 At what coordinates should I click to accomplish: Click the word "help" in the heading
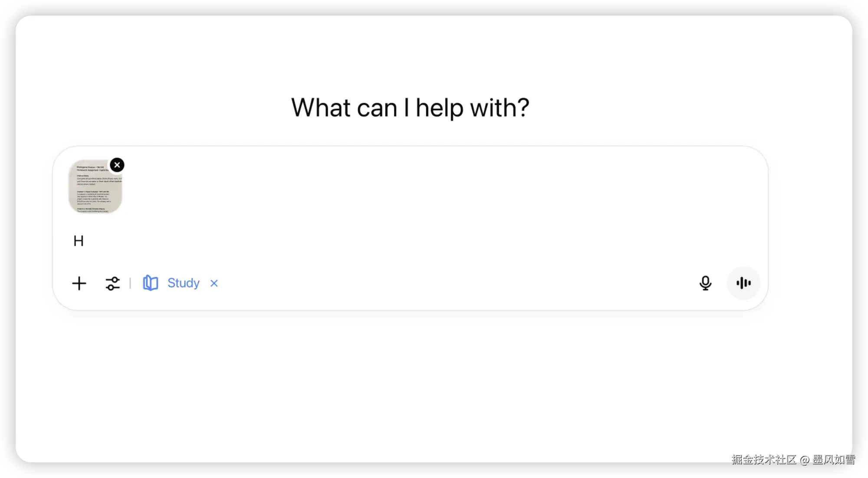[x=439, y=108]
